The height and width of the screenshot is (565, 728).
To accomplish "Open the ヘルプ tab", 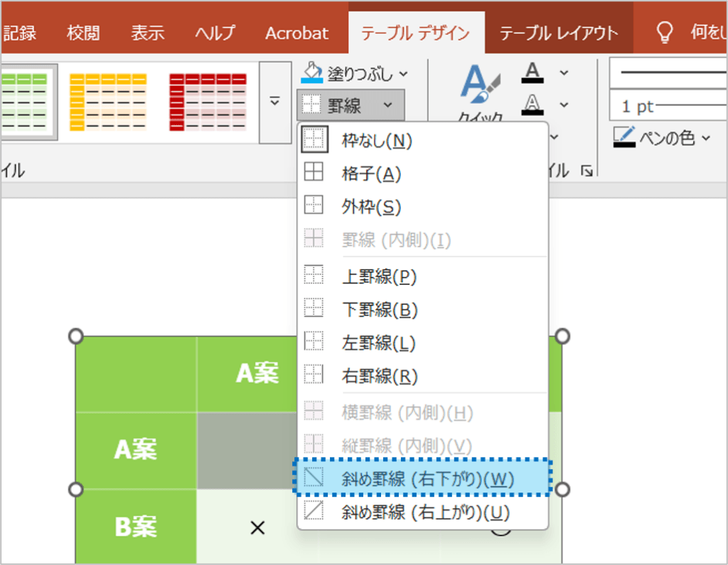I will [215, 33].
